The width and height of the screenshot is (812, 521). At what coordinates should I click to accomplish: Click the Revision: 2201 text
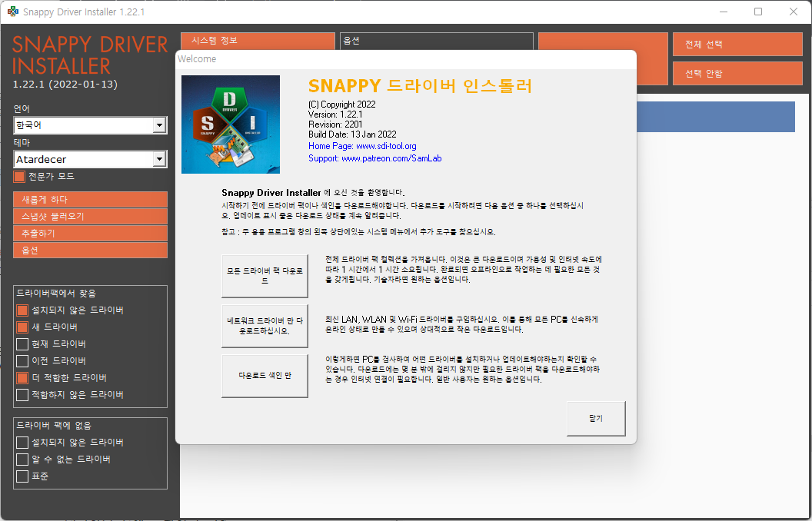[335, 124]
